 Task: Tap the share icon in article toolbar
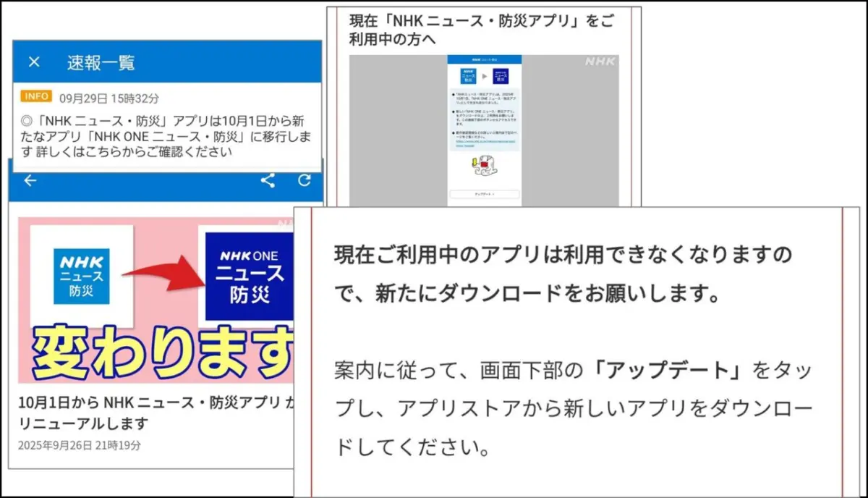(x=268, y=180)
